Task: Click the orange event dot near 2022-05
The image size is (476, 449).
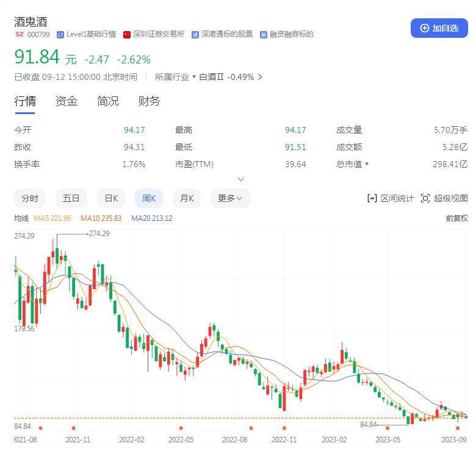Action: [x=181, y=428]
